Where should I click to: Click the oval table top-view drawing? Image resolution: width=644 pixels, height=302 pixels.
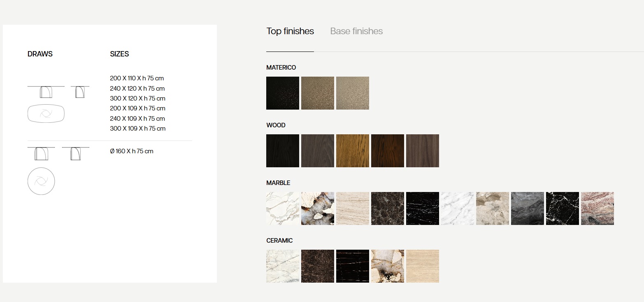(46, 114)
